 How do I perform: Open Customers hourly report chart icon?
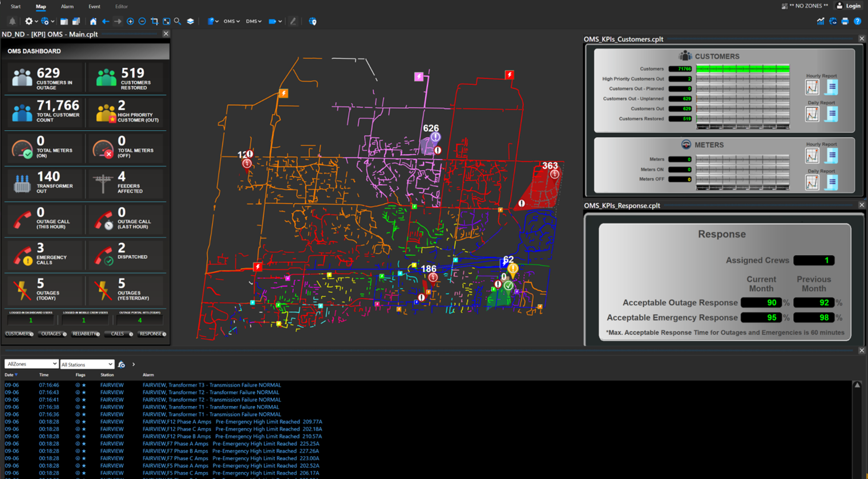[x=812, y=87]
